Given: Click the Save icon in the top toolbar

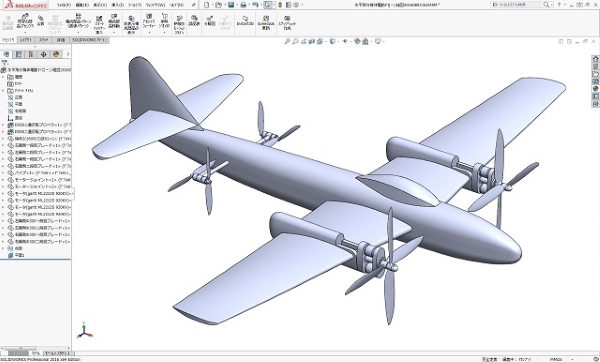Looking at the screenshot, I should pyautogui.click(x=231, y=5).
